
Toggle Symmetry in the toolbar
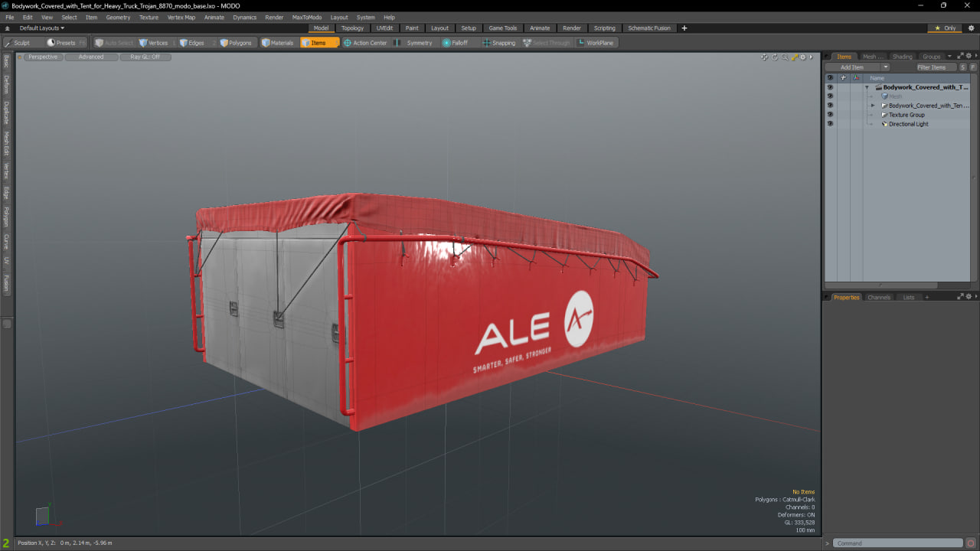click(x=414, y=43)
